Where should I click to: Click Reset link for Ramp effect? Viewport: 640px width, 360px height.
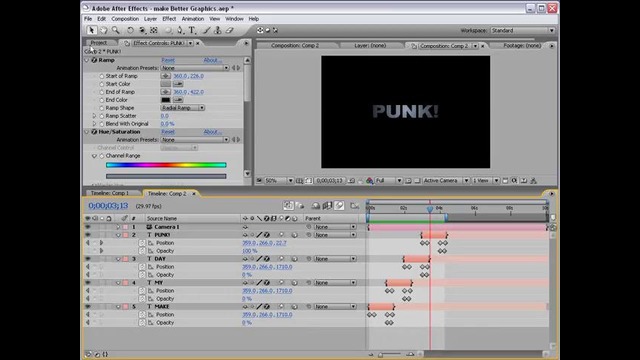(x=168, y=60)
